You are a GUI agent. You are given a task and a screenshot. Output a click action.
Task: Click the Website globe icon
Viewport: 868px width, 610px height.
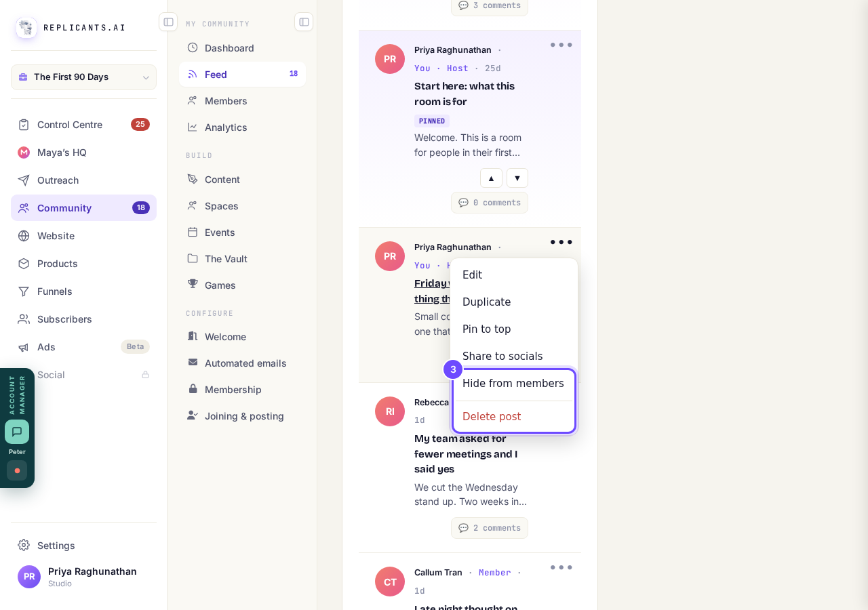pyautogui.click(x=24, y=236)
